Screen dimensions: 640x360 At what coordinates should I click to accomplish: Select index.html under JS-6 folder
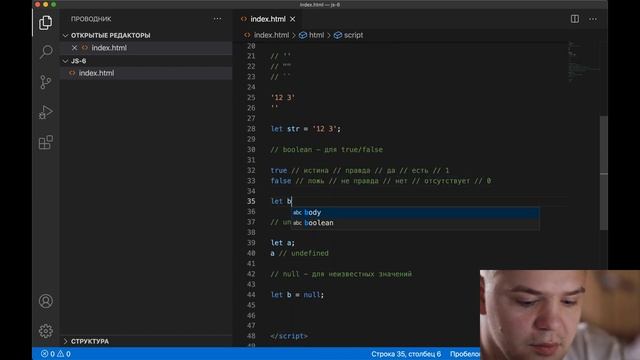[147, 73]
